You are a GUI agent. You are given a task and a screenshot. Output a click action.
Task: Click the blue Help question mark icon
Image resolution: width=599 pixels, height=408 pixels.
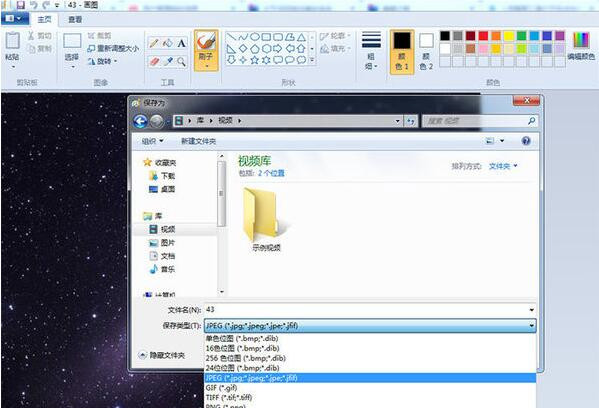[x=526, y=141]
